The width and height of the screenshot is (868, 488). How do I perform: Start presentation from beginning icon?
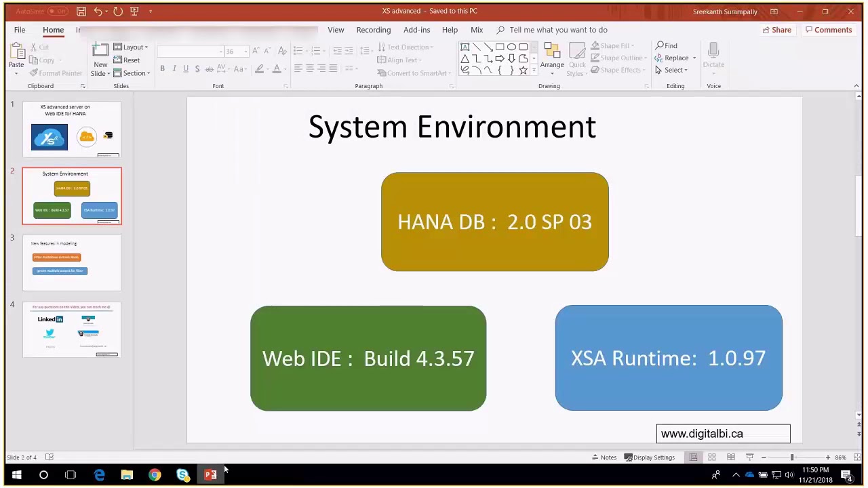pyautogui.click(x=134, y=12)
